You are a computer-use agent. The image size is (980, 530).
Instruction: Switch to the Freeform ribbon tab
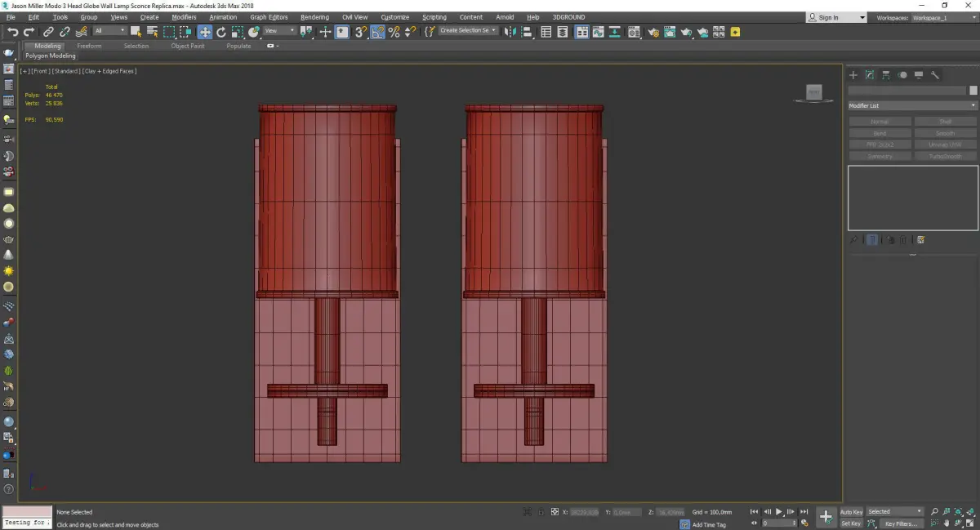point(89,46)
